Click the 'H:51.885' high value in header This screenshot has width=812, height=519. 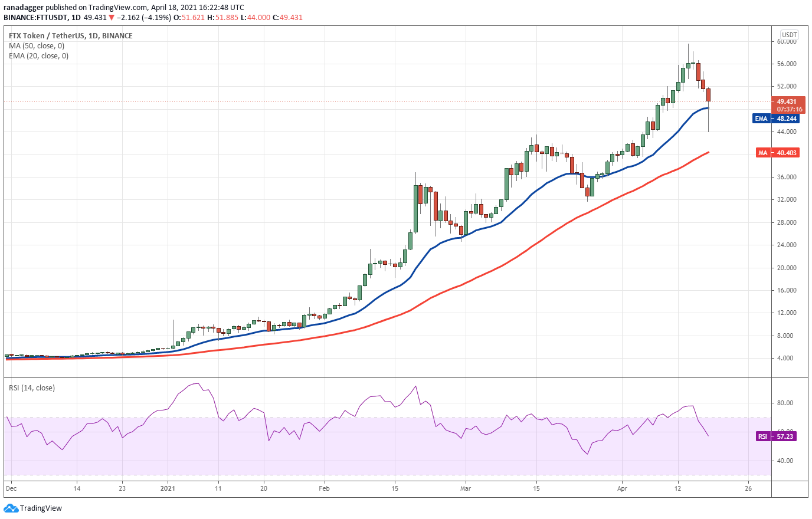point(222,18)
